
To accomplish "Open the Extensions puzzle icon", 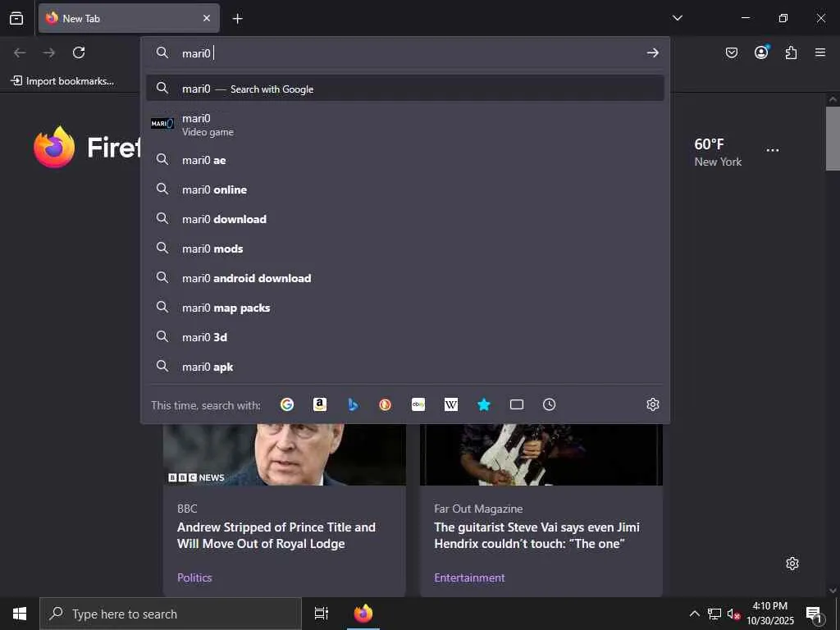I will (x=791, y=52).
